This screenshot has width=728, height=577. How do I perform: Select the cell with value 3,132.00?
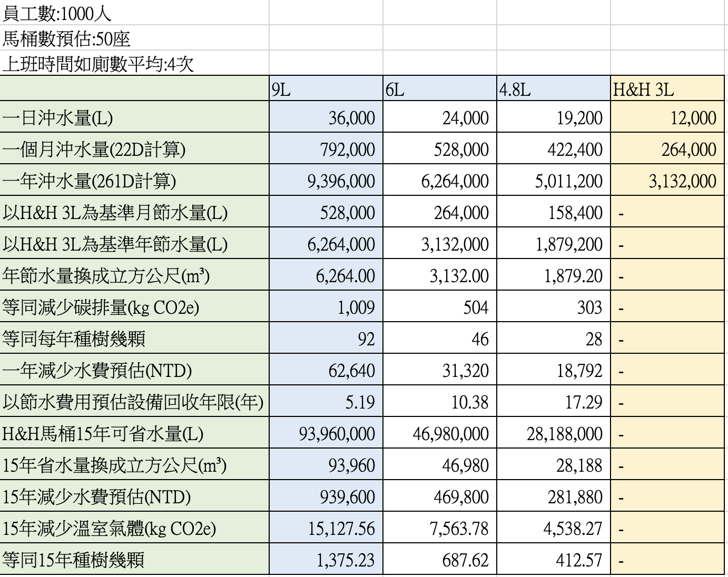(440, 275)
